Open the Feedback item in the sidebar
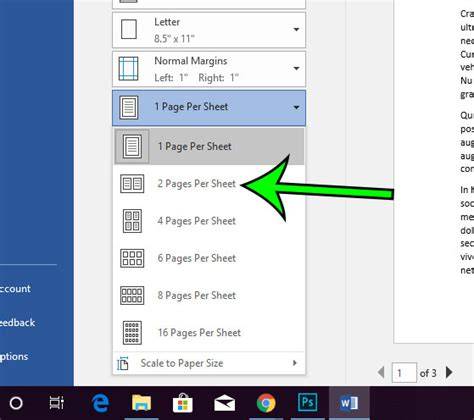The width and height of the screenshot is (474, 420). click(17, 323)
